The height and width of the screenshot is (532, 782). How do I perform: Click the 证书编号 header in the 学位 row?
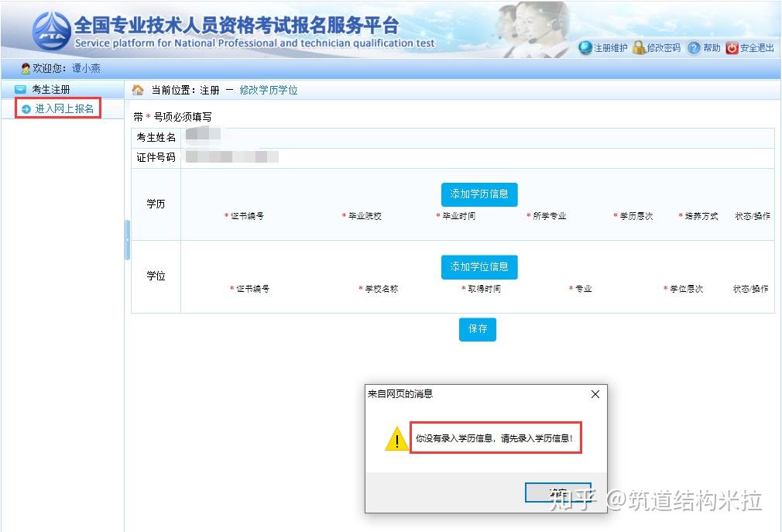click(253, 289)
